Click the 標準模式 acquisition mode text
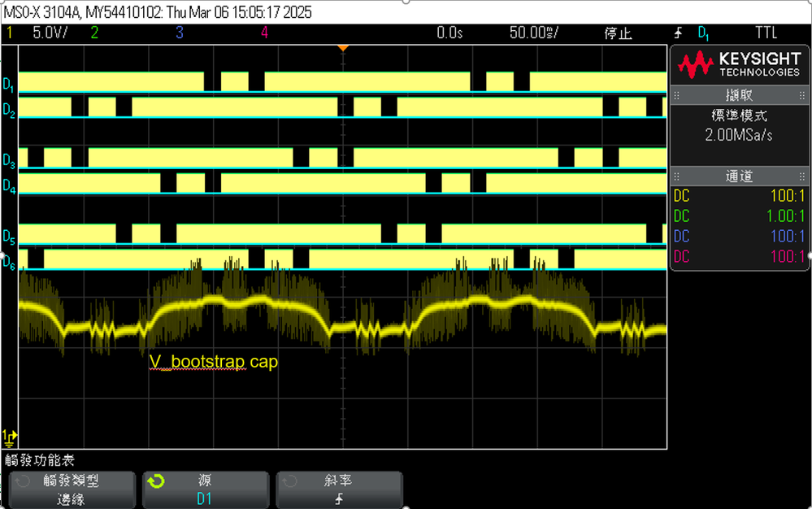 tap(739, 115)
